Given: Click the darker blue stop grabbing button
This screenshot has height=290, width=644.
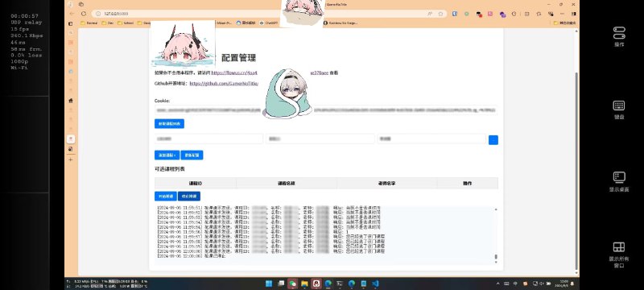Looking at the screenshot, I should point(189,197).
